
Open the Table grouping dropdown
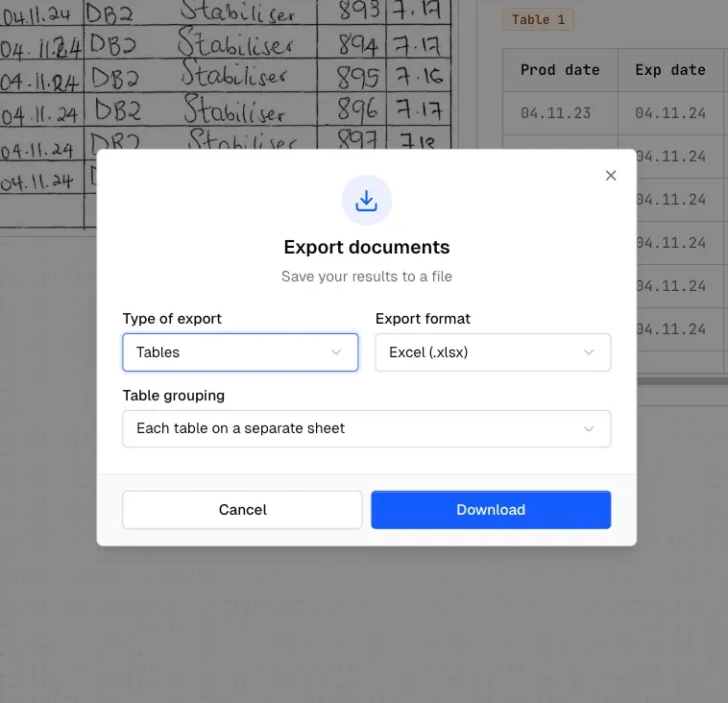point(366,428)
